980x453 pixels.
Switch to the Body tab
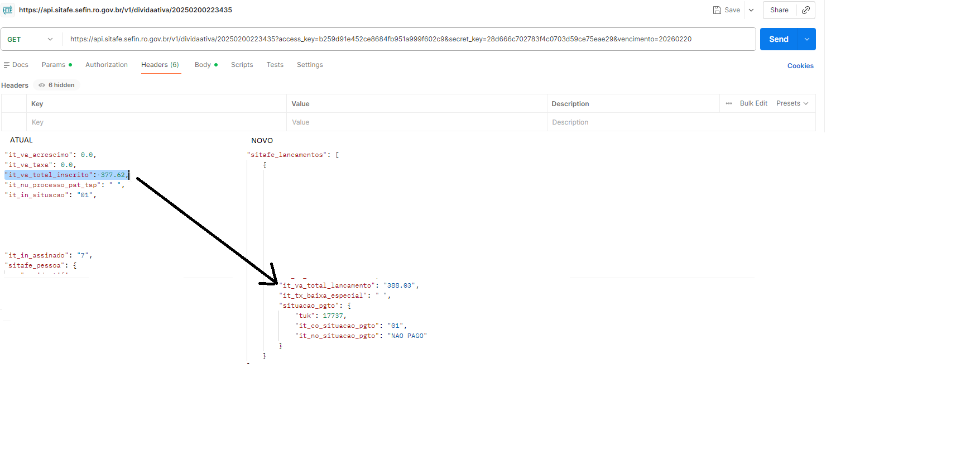[203, 65]
